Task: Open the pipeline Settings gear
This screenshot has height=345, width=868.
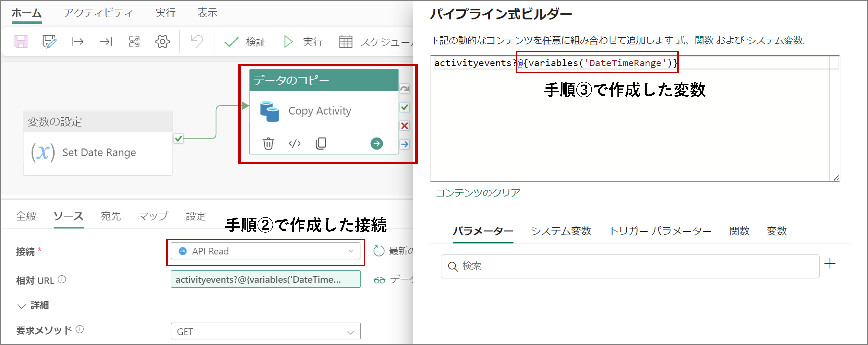Action: click(162, 41)
